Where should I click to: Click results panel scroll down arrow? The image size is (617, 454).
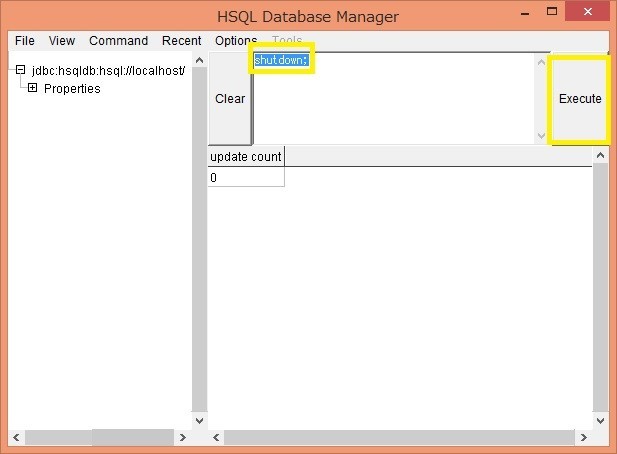tap(600, 421)
